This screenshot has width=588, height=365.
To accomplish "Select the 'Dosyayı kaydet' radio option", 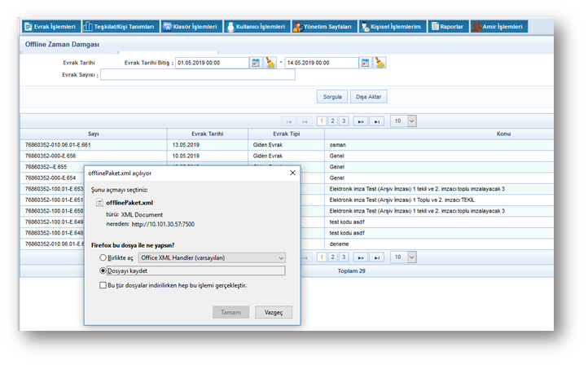I will point(103,271).
